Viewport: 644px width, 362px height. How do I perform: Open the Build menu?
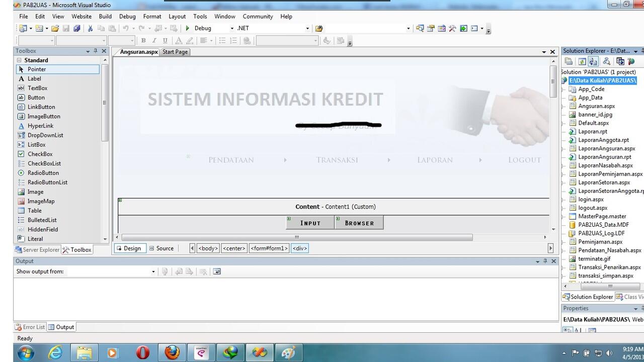105,16
